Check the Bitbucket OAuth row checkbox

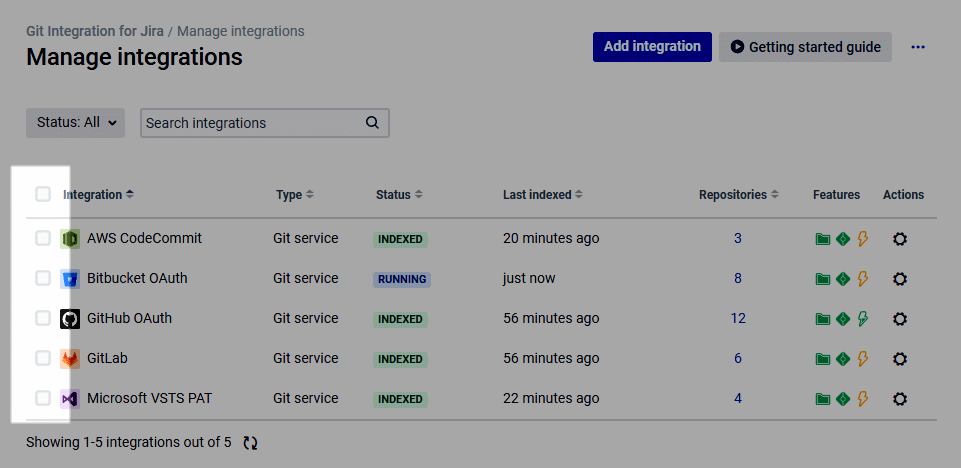42,278
